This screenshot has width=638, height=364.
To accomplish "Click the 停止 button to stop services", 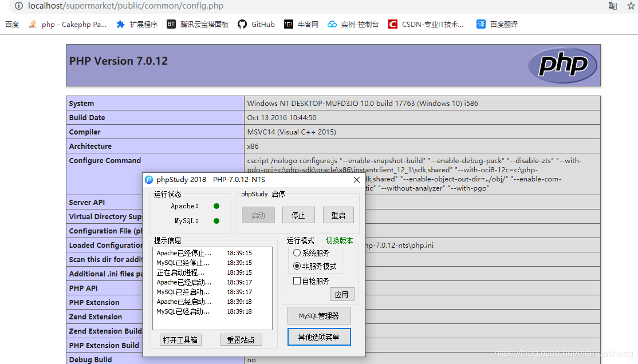I will 298,215.
